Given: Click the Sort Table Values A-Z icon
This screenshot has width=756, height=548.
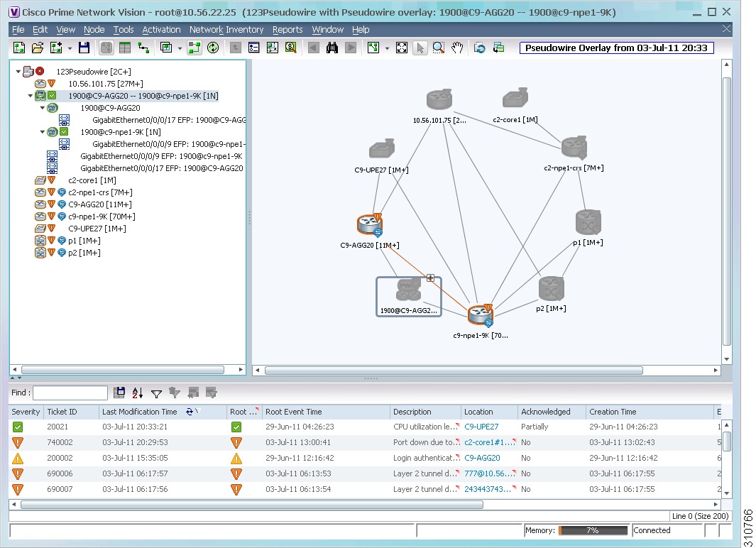Looking at the screenshot, I should [x=138, y=393].
